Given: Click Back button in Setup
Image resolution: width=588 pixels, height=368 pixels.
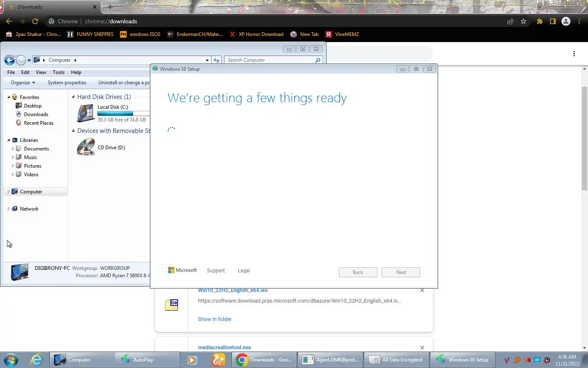Looking at the screenshot, I should (x=358, y=272).
